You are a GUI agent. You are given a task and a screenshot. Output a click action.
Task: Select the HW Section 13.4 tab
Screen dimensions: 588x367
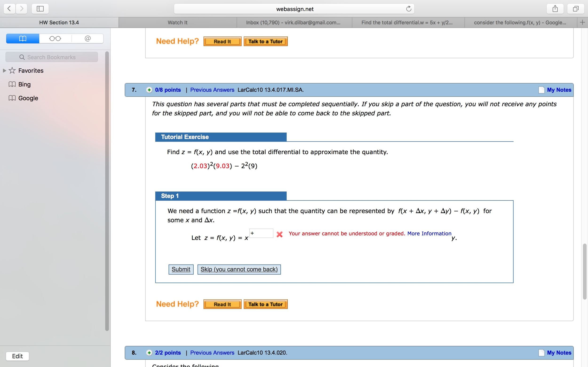(59, 22)
